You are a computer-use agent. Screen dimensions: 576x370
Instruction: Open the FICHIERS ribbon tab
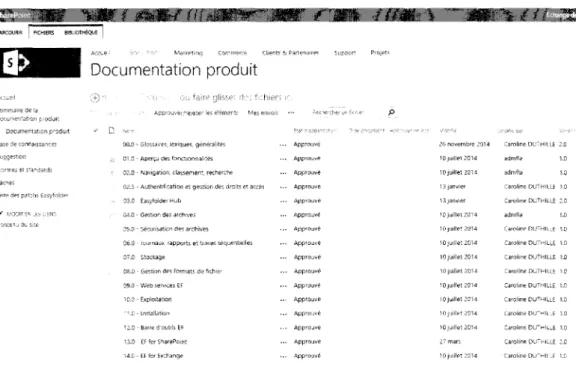pos(44,32)
